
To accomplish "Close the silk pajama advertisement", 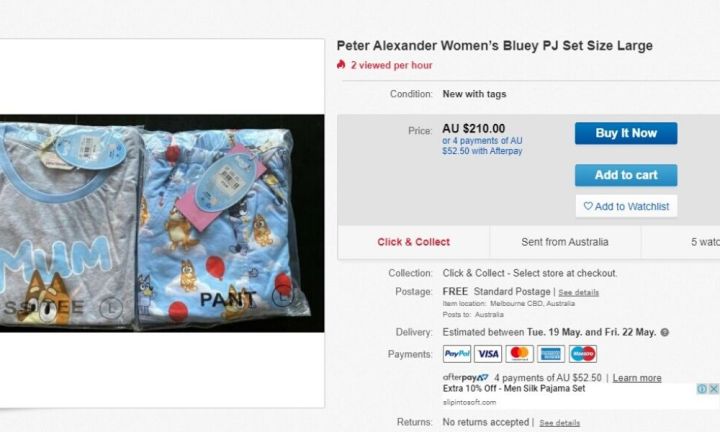I will pos(714,389).
